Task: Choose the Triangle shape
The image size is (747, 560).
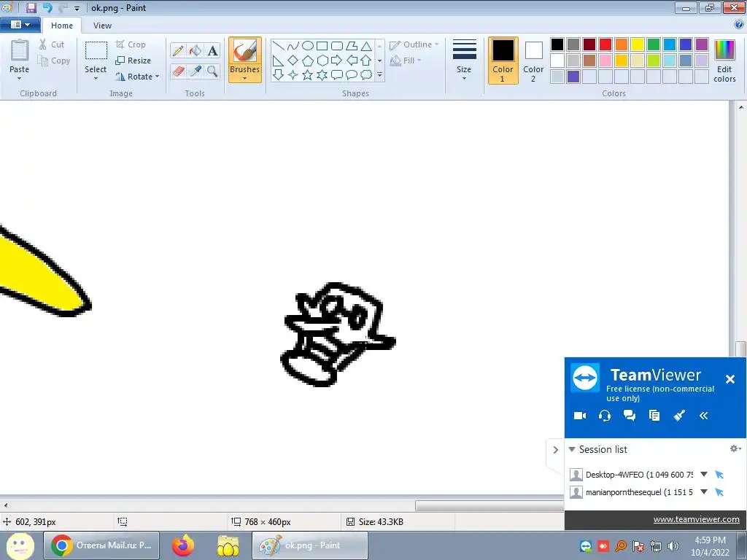Action: coord(366,46)
